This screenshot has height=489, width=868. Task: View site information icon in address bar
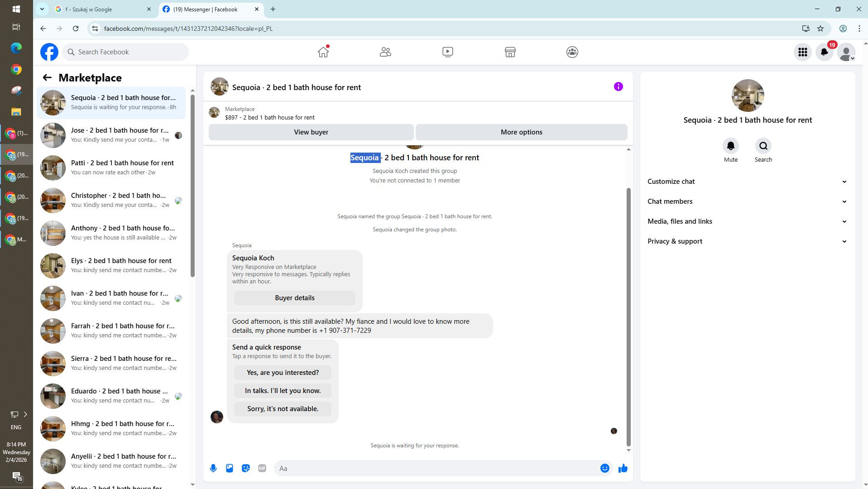point(95,29)
